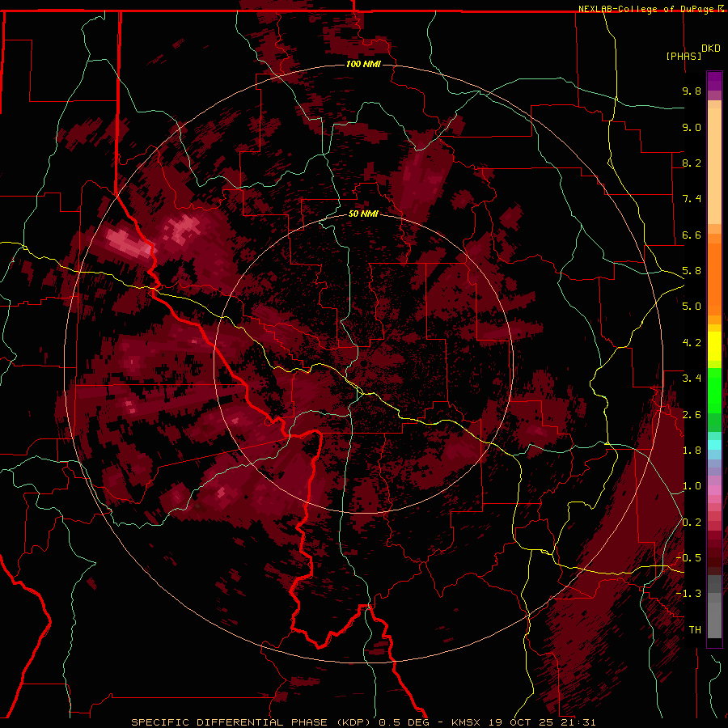The width and height of the screenshot is (728, 728).
Task: Click the 3.4 scale value
Action: (692, 379)
